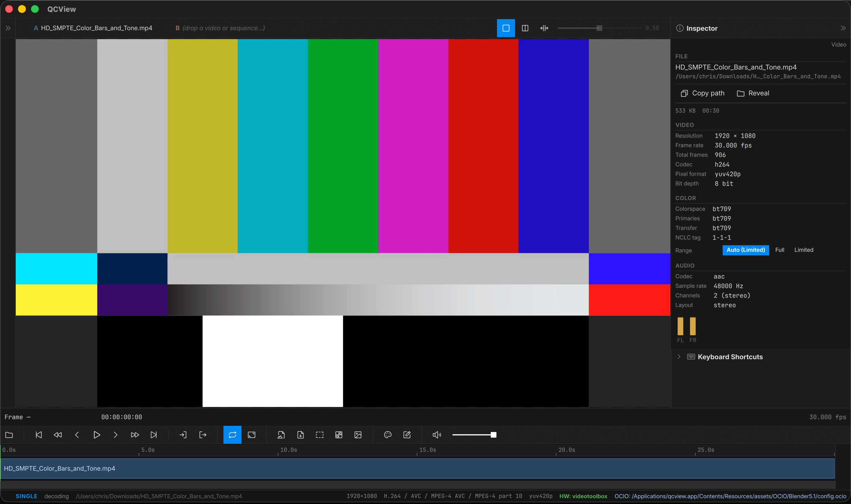Click the fast-forward double-arrow button
This screenshot has width=851, height=504.
[x=135, y=435]
